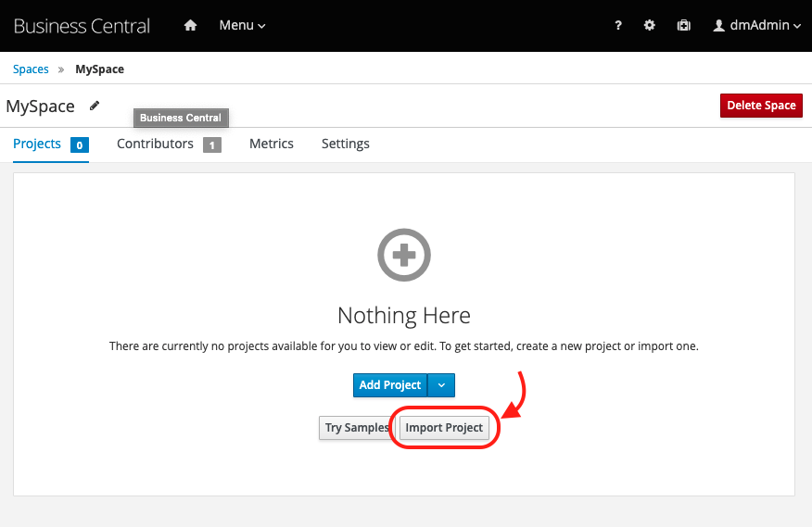Click the Business Central logo
The height and width of the screenshot is (527, 812).
82,26
